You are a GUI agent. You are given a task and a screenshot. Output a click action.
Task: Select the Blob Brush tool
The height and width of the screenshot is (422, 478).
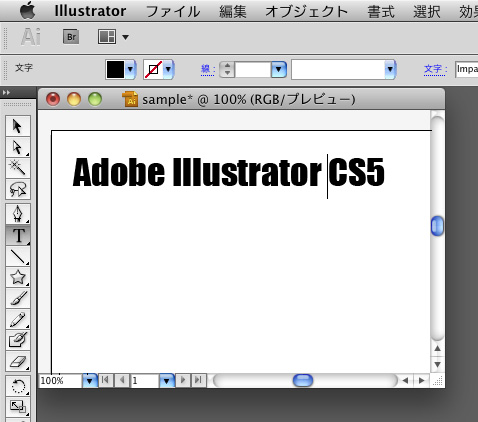click(18, 340)
